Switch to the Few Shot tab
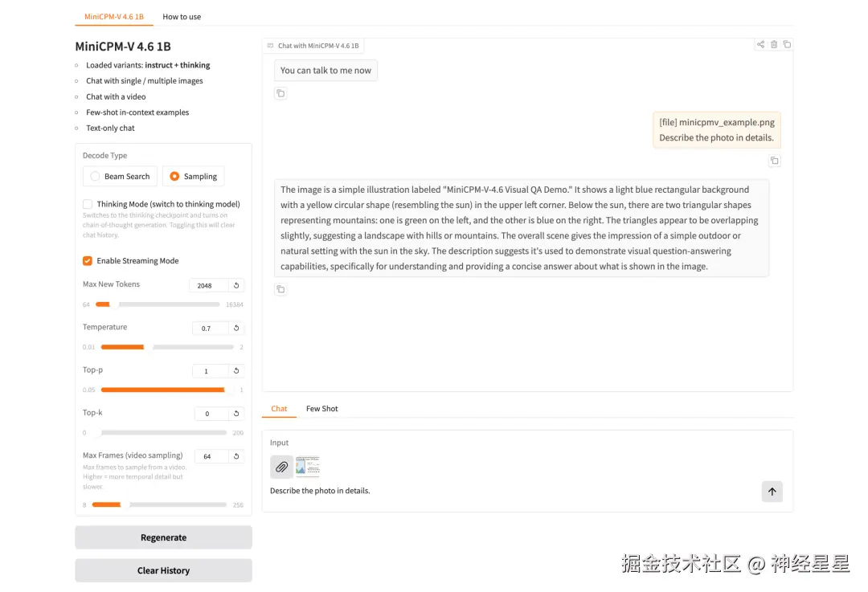The height and width of the screenshot is (592, 868). tap(321, 409)
